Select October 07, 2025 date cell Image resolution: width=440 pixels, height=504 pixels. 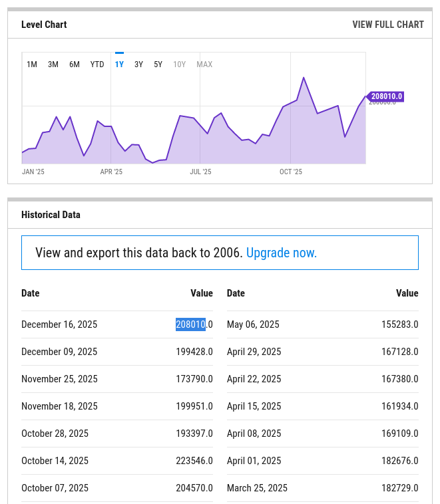coord(55,488)
